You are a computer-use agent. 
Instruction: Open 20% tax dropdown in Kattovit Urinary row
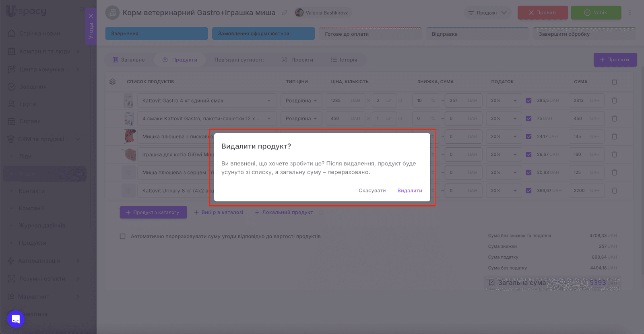click(504, 190)
